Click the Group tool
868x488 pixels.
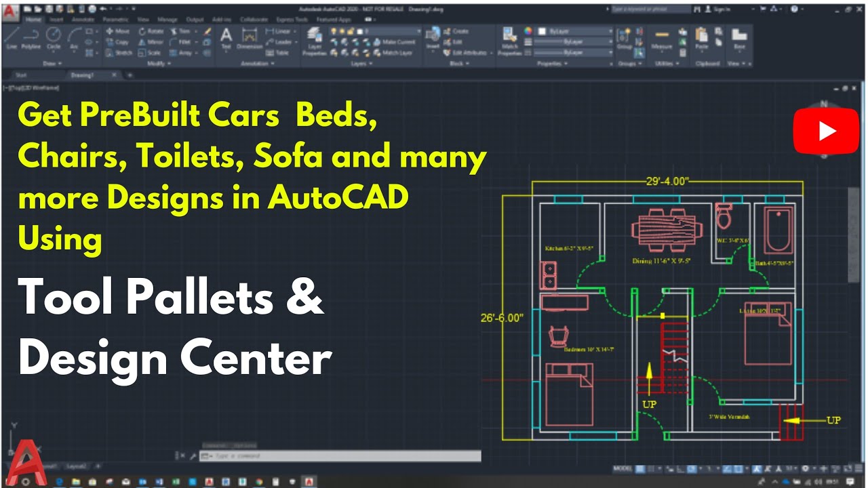[624, 39]
